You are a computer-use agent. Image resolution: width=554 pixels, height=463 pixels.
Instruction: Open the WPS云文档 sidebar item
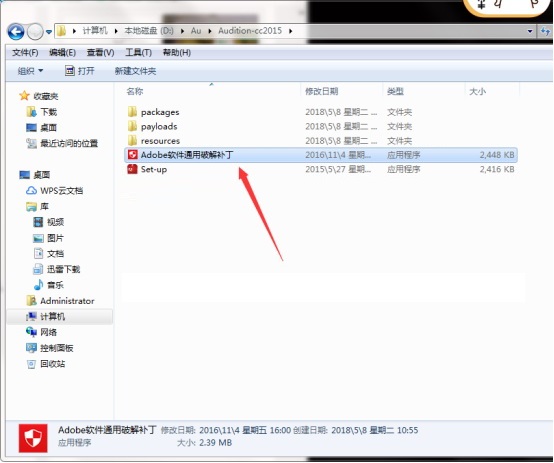click(x=55, y=191)
